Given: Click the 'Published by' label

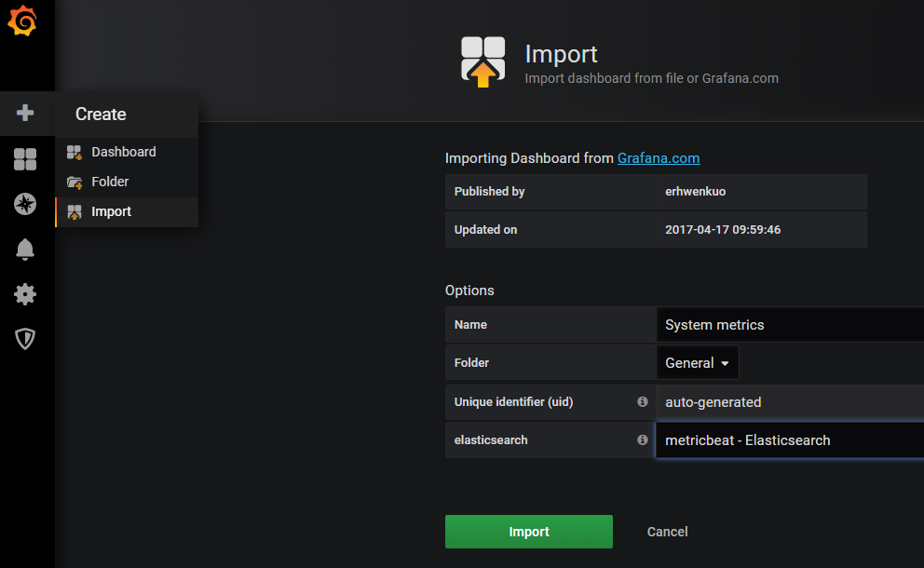Looking at the screenshot, I should click(489, 192).
